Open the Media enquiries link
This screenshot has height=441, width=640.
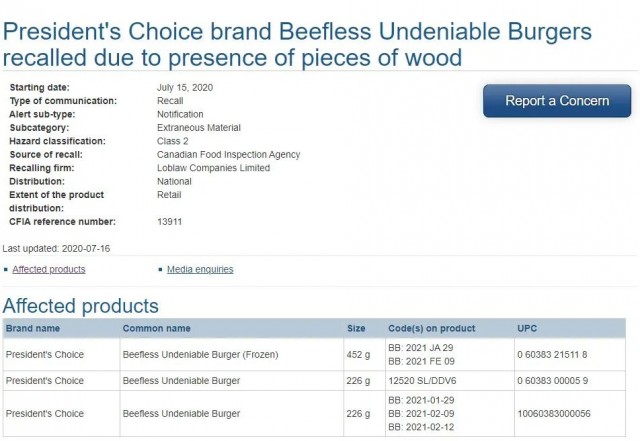tap(200, 270)
